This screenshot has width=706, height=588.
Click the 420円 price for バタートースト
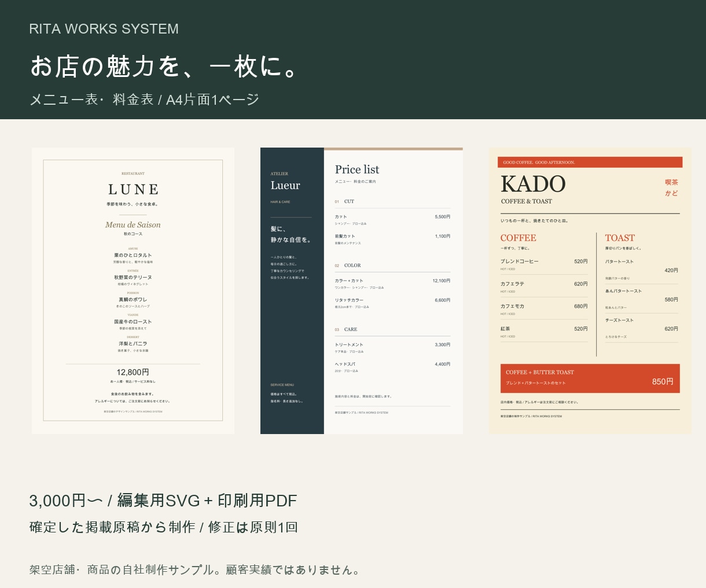[x=671, y=270]
